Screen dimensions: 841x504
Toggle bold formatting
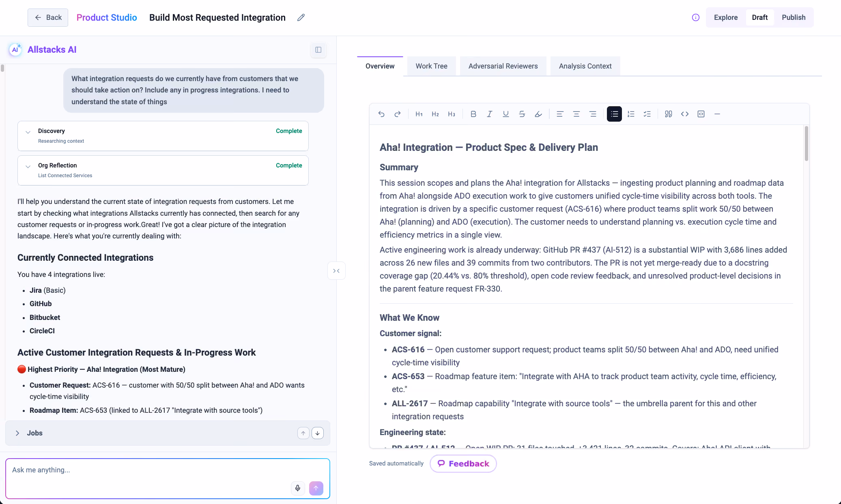click(x=473, y=114)
